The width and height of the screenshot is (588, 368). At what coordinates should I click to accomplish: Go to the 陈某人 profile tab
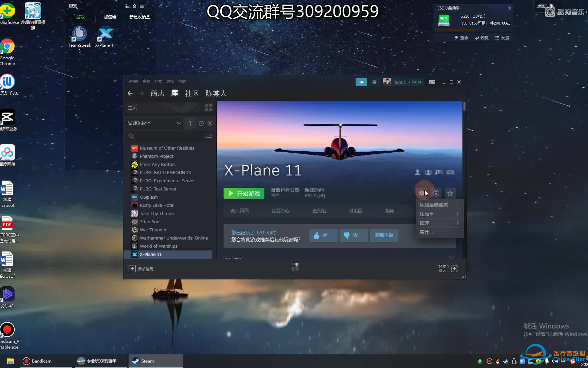point(216,93)
